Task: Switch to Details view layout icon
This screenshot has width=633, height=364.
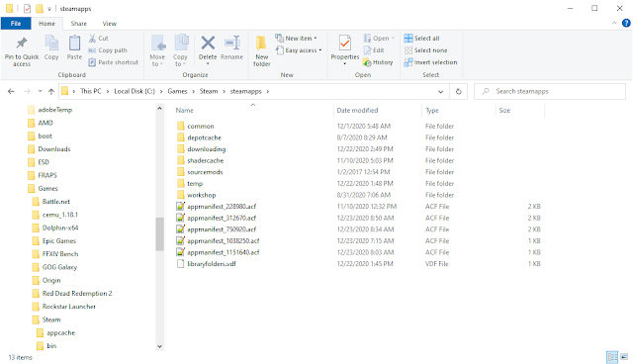Action: coord(612,357)
